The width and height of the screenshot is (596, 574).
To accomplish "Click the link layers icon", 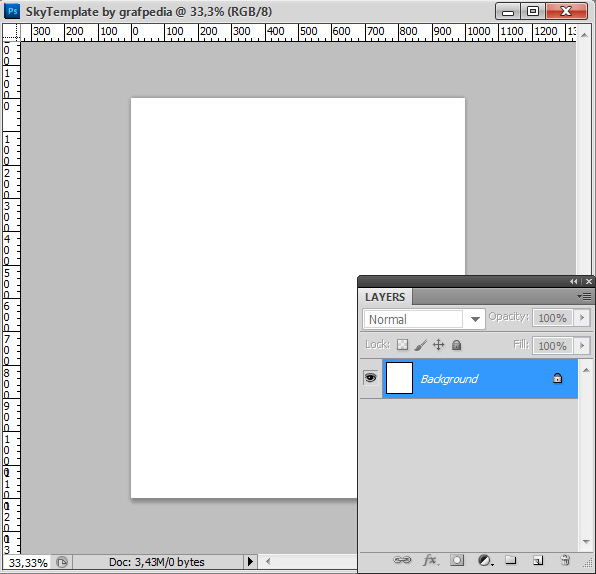I will (402, 560).
